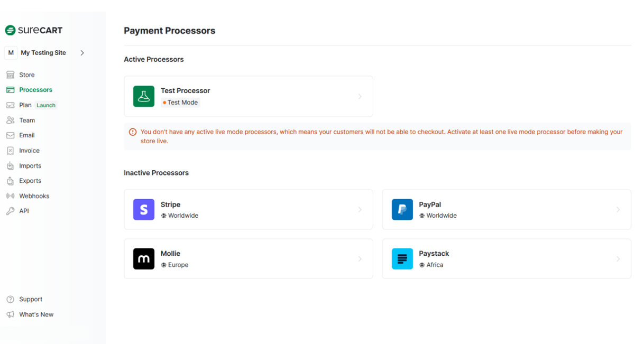Click the Paystack logo icon
Viewport: 644px width, 344px height.
[x=402, y=259]
